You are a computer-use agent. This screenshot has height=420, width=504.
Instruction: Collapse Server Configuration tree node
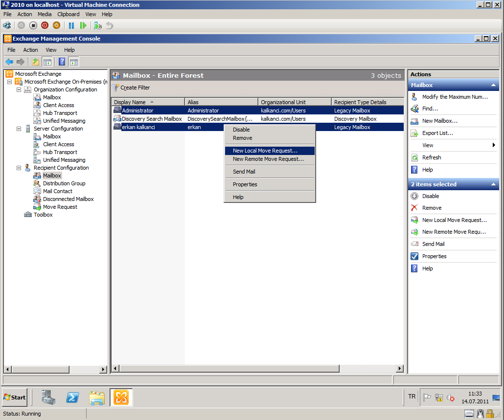tap(19, 129)
